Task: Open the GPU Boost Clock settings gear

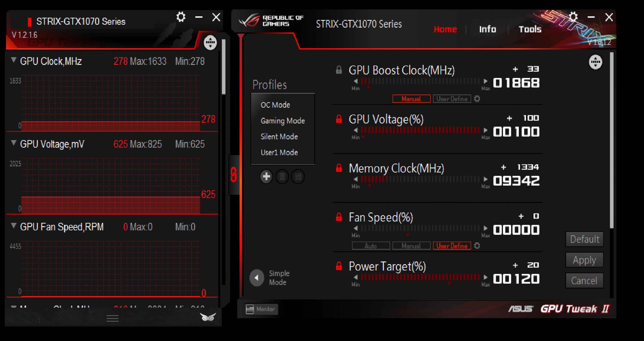Action: [x=477, y=99]
